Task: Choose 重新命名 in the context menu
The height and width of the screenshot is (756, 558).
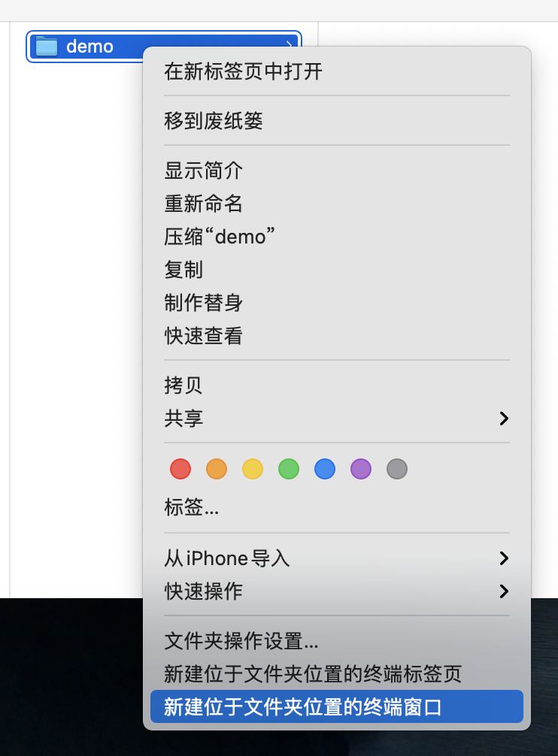Action: [204, 204]
